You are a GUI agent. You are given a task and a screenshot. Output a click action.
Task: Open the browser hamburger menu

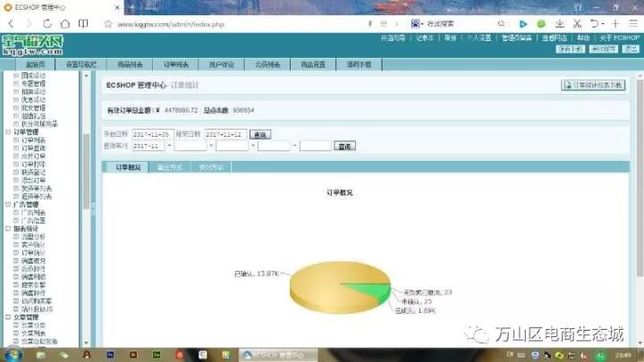(634, 24)
